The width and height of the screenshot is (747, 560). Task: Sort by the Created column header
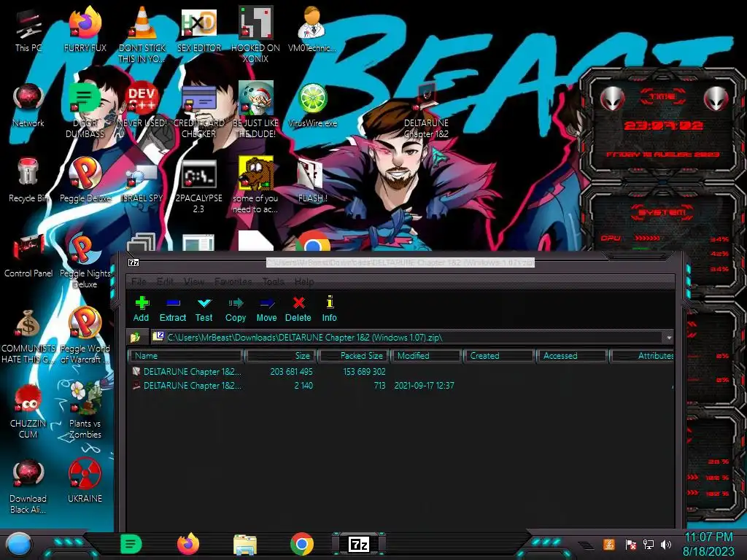pos(499,356)
